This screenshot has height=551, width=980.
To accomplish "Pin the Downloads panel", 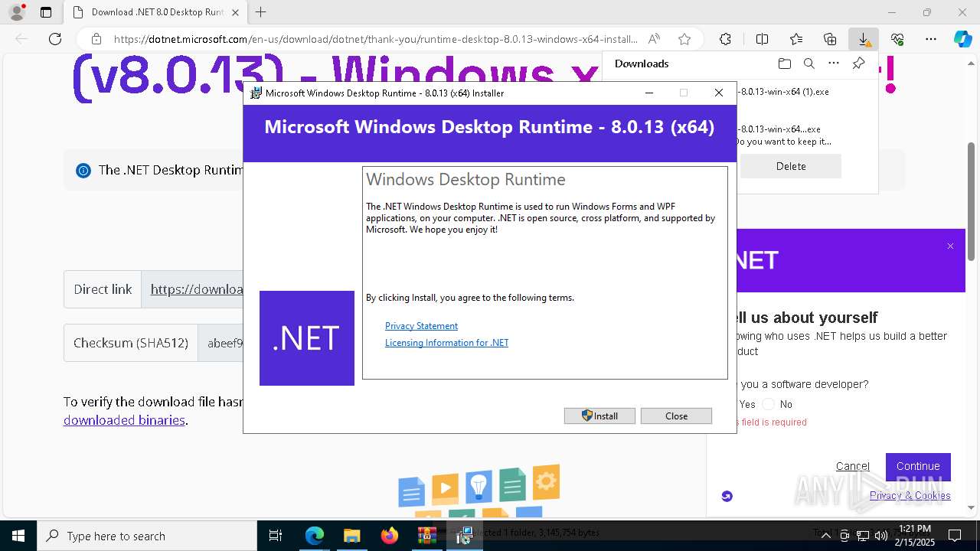I will (x=858, y=64).
